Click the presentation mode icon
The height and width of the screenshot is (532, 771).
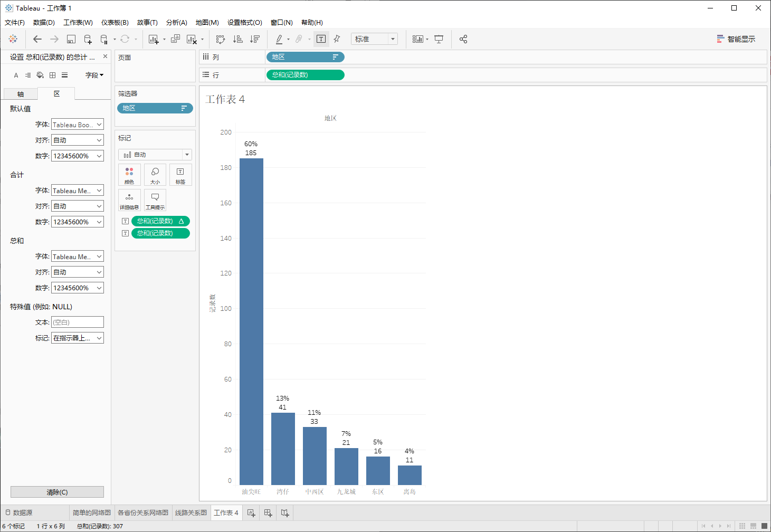tap(439, 39)
